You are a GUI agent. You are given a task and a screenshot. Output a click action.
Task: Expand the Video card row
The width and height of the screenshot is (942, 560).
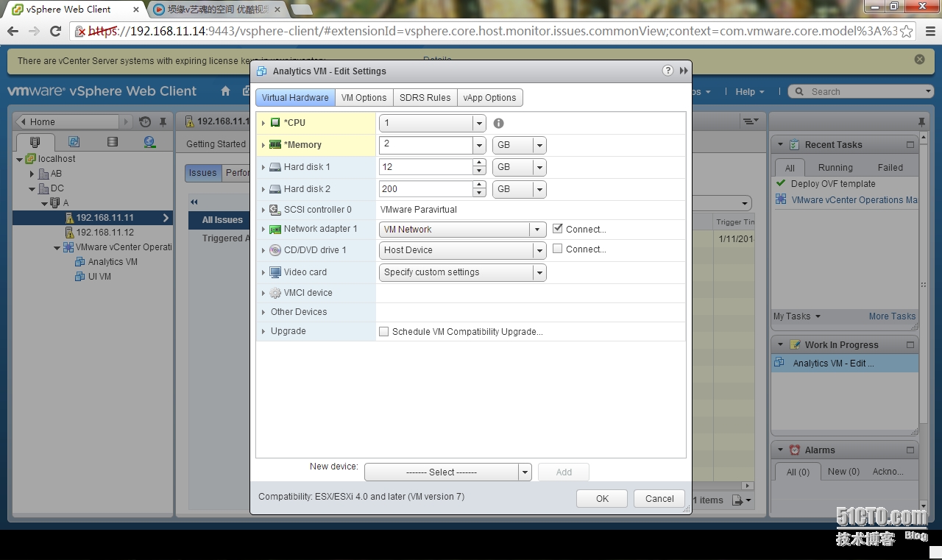coord(263,272)
